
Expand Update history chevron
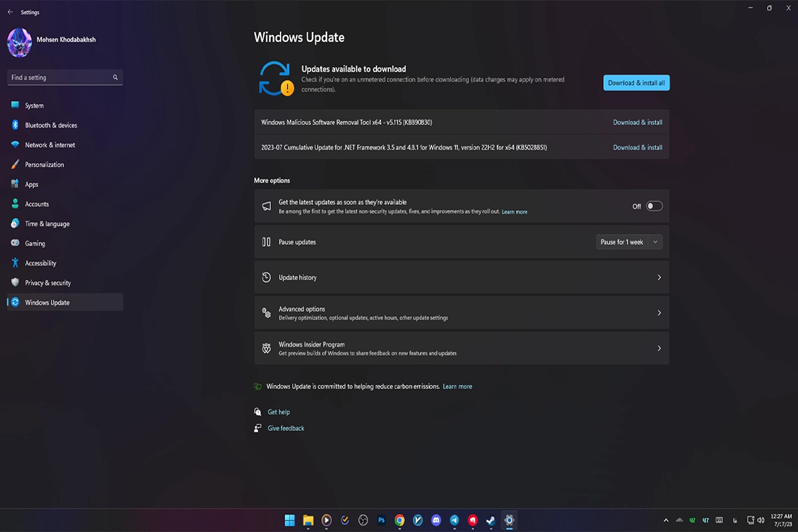(659, 277)
